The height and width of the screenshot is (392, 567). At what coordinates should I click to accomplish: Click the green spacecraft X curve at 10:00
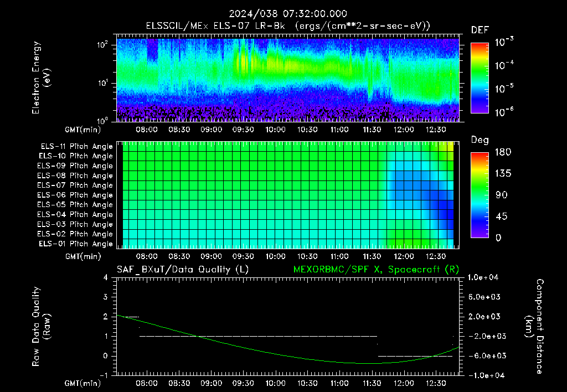pos(275,354)
